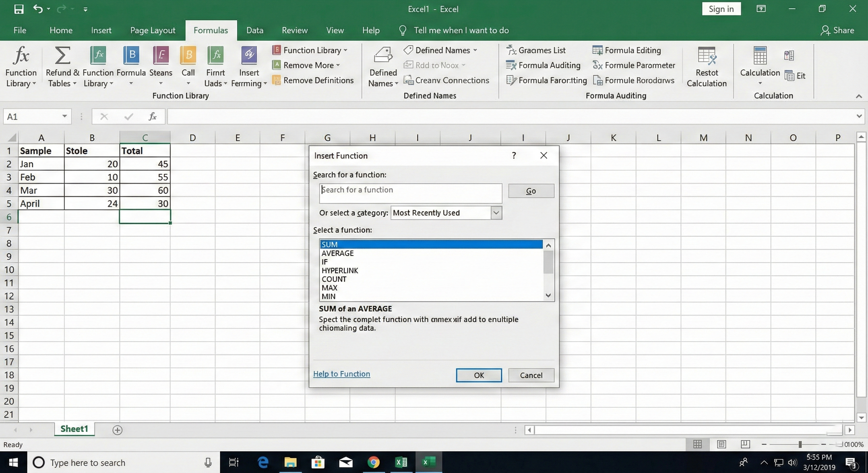Switch to Page Layout view in status bar
This screenshot has height=473, width=868.
click(721, 444)
